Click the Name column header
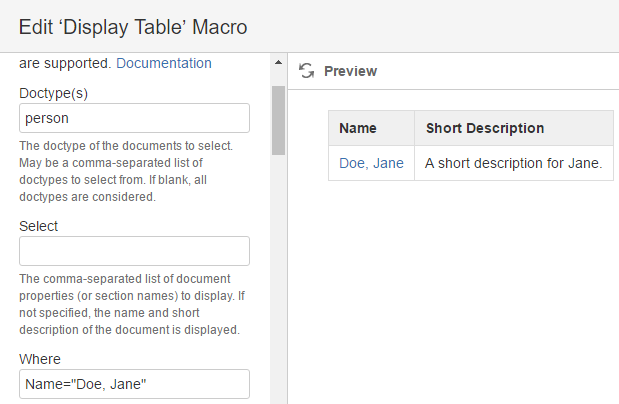The image size is (619, 404). click(x=357, y=128)
